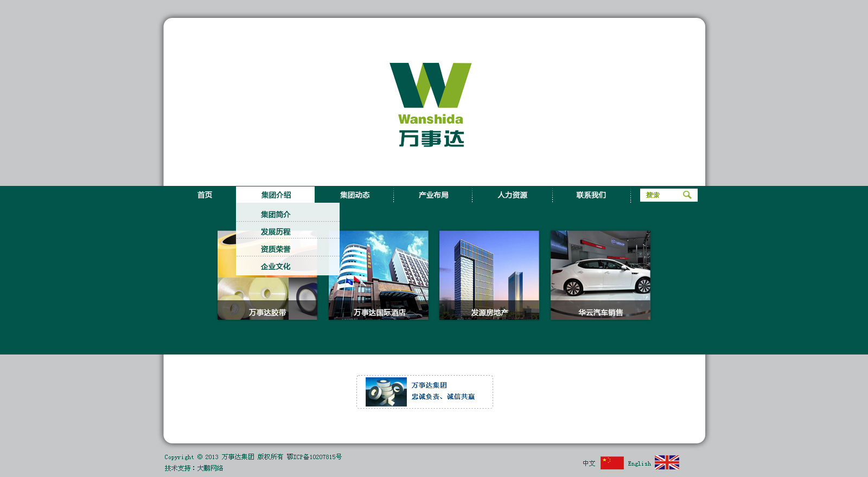Click the 鄂ICP备10207815号 text
This screenshot has height=477, width=868.
tap(314, 457)
